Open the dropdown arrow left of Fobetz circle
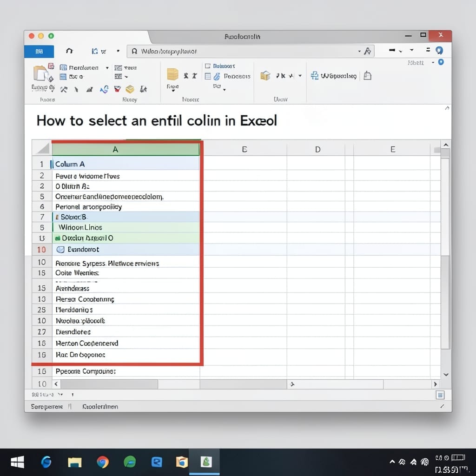The width and height of the screenshot is (476, 476). coord(433,63)
